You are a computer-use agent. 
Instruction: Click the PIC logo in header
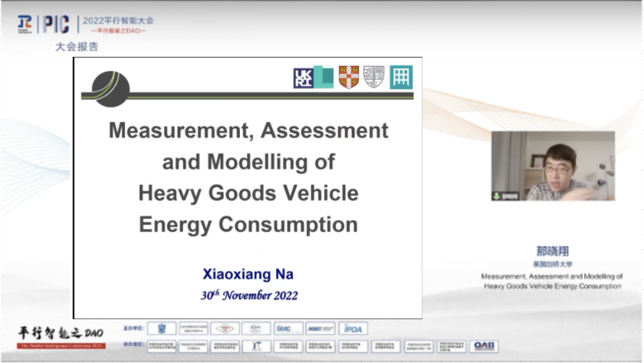point(55,24)
